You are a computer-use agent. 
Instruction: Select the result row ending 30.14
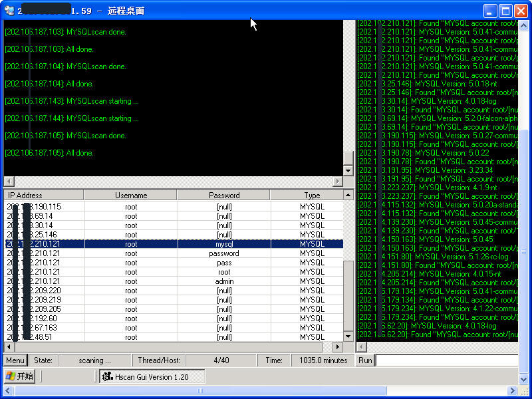tap(174, 225)
